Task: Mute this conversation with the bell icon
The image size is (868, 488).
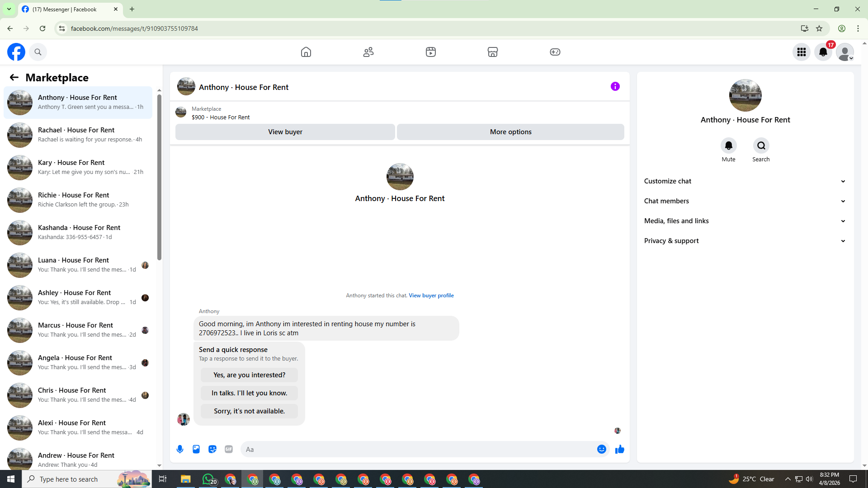Action: [728, 145]
